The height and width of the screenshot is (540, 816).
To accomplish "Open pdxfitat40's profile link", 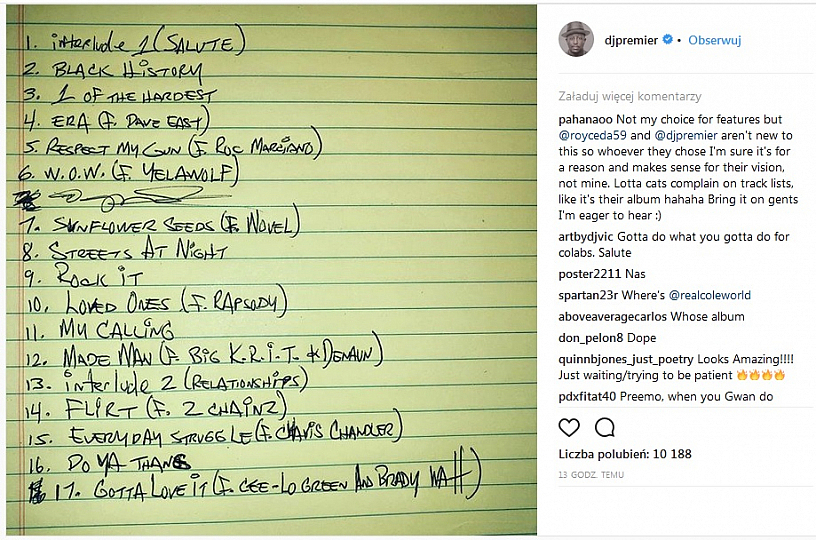I will tap(587, 397).
